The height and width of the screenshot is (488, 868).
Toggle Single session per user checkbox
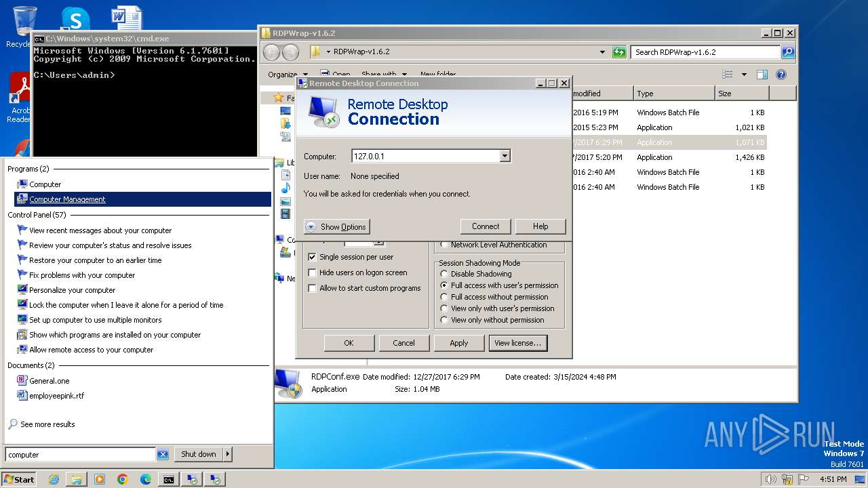[312, 257]
